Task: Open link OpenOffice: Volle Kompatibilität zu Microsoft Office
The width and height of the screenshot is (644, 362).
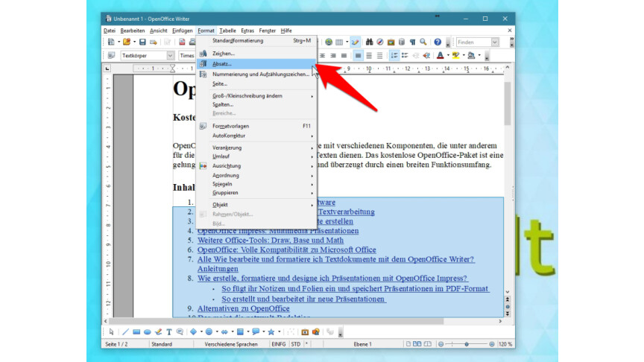Action: coord(287,250)
